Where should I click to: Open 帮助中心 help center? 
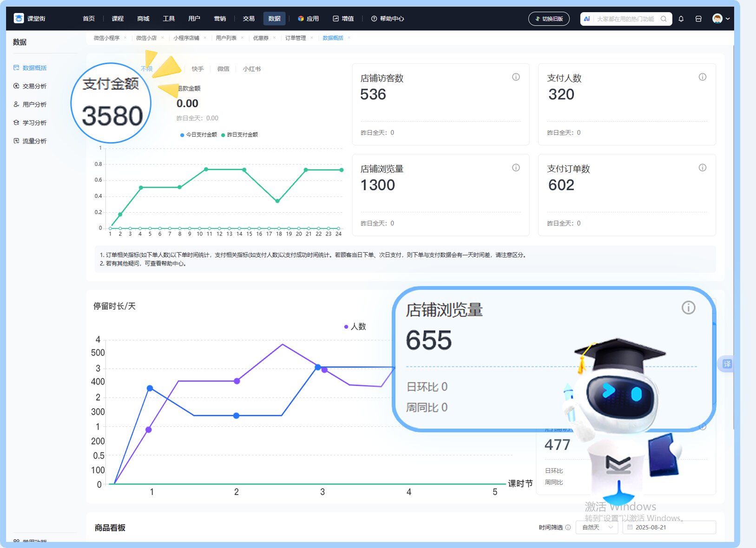tap(388, 19)
